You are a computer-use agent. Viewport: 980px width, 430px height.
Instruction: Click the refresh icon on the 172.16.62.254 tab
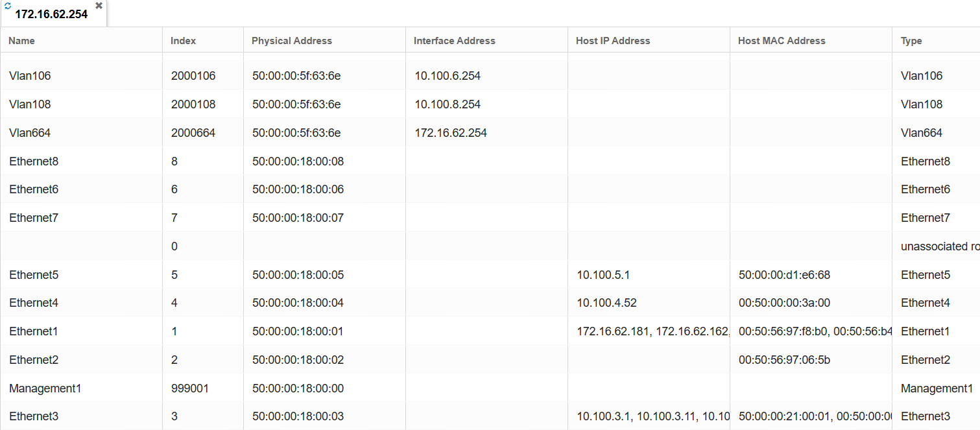tap(8, 5)
